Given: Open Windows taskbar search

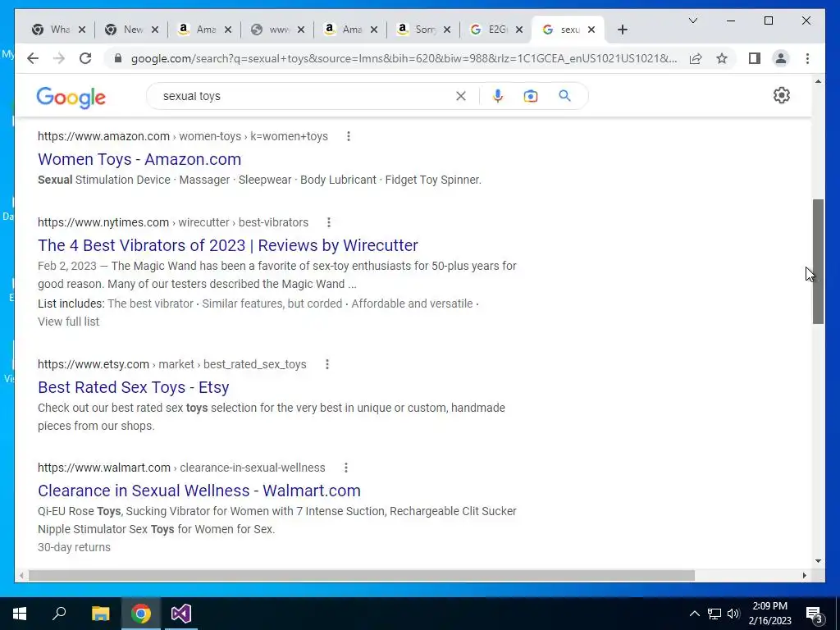Looking at the screenshot, I should pyautogui.click(x=59, y=614).
